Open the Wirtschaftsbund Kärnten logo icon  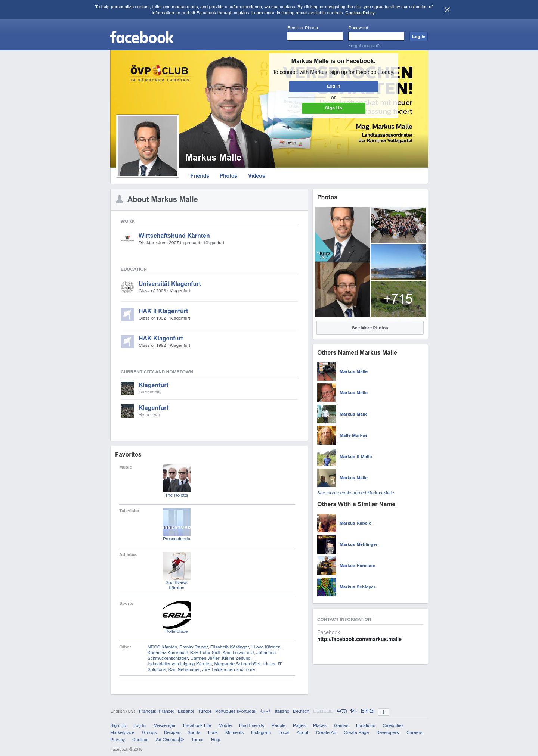127,239
